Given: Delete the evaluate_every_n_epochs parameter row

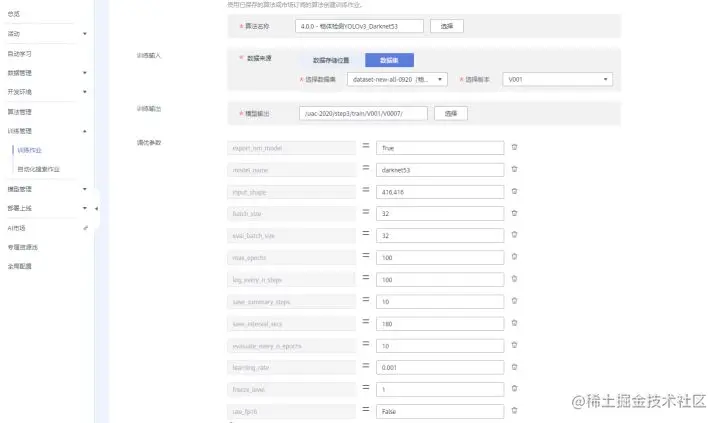Looking at the screenshot, I should click(x=514, y=345).
